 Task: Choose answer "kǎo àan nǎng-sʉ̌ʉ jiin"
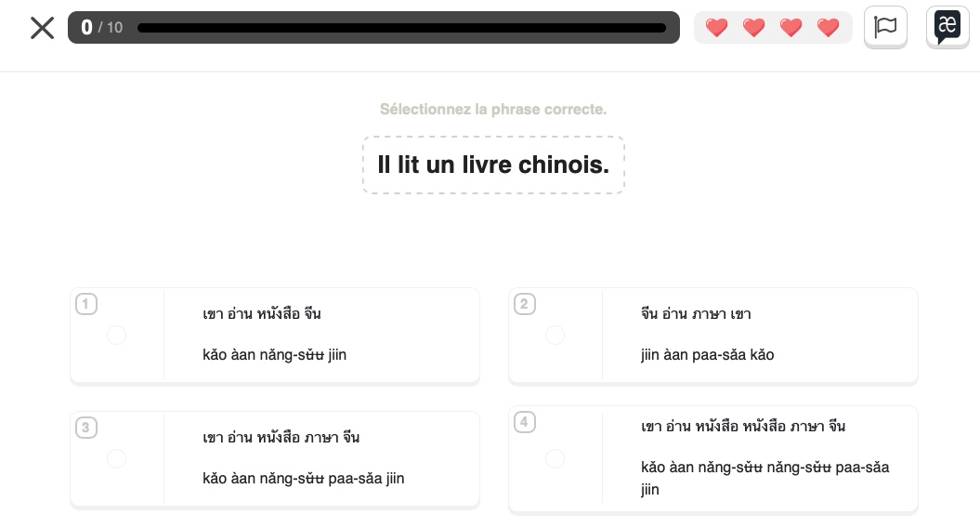click(x=275, y=354)
